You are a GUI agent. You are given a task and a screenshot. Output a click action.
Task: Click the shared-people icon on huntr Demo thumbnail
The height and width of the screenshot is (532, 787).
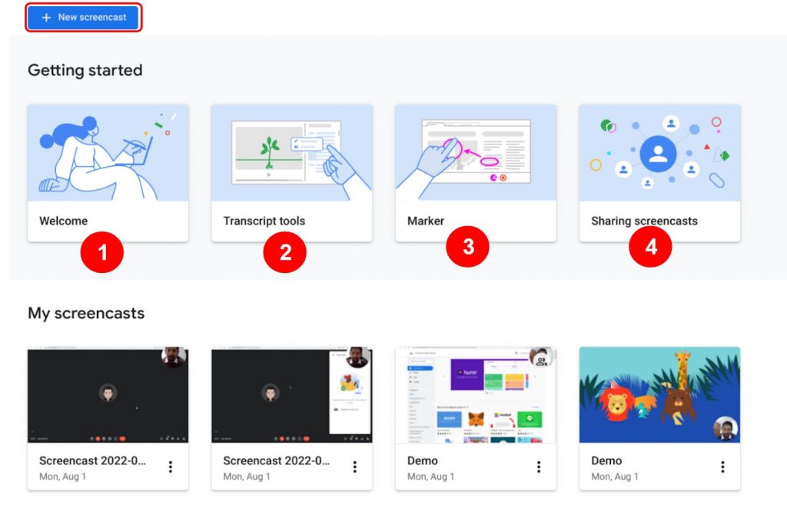541,361
